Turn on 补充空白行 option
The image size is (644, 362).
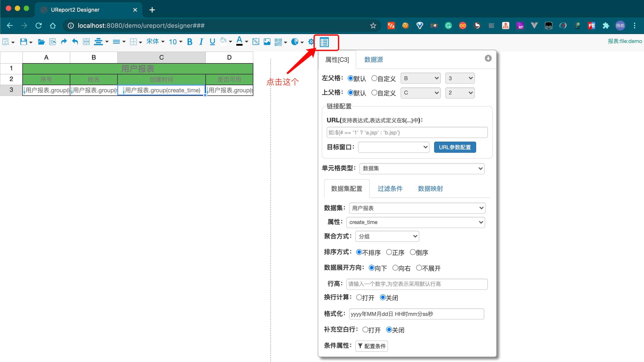click(x=365, y=330)
